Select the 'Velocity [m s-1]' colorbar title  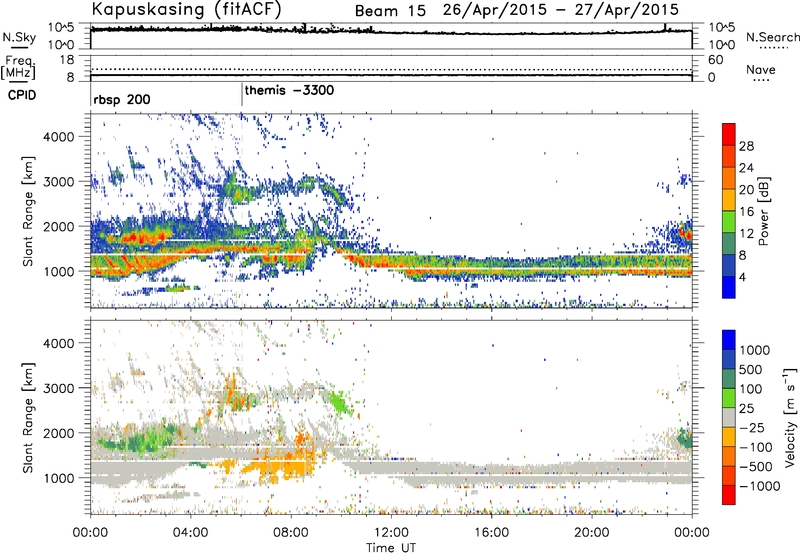(x=790, y=417)
